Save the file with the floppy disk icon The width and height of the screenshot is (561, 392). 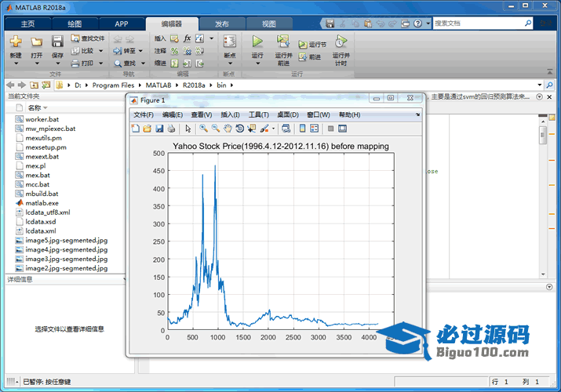pyautogui.click(x=57, y=42)
